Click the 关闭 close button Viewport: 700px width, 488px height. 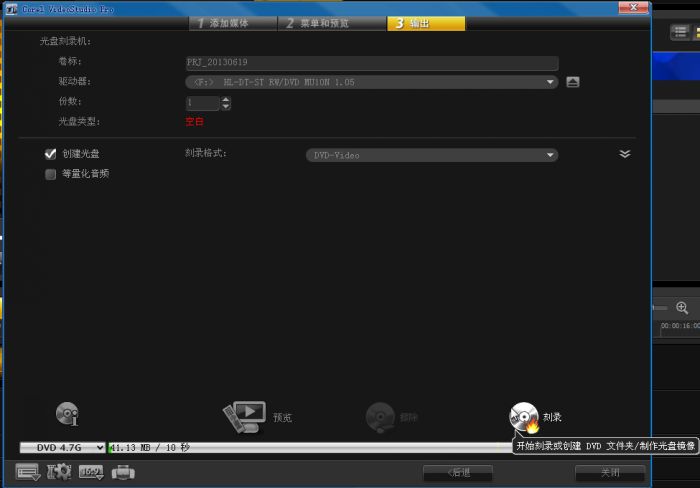tap(610, 472)
